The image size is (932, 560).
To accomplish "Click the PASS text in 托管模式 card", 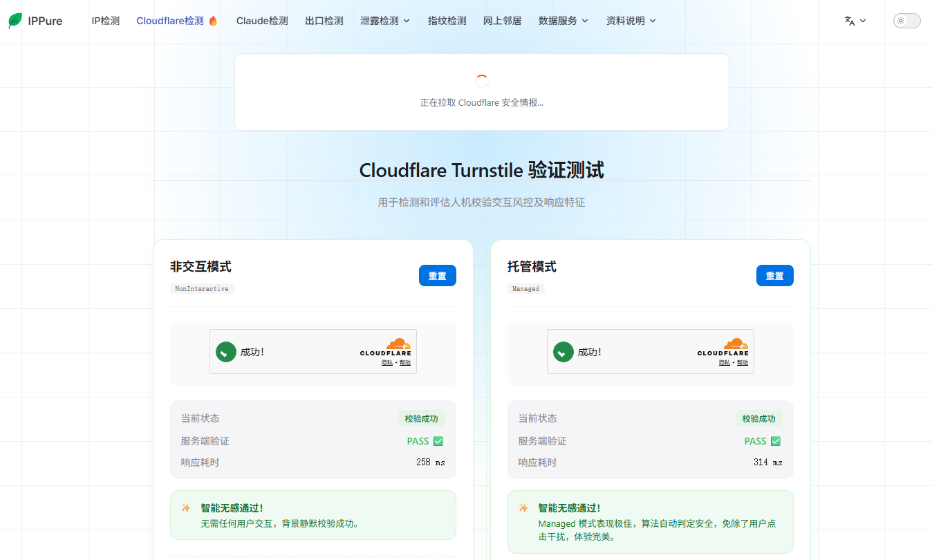I will (756, 441).
